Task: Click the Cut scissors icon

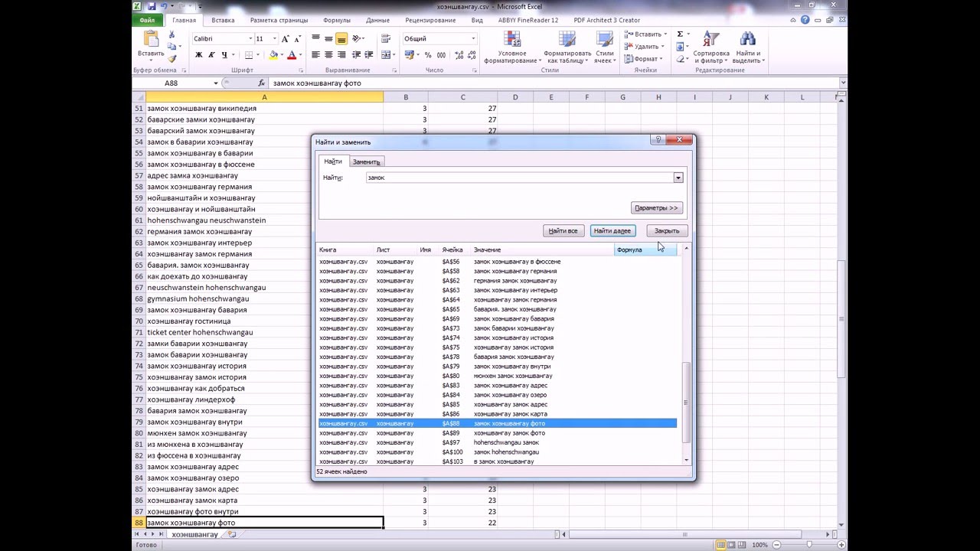Action: pyautogui.click(x=172, y=35)
